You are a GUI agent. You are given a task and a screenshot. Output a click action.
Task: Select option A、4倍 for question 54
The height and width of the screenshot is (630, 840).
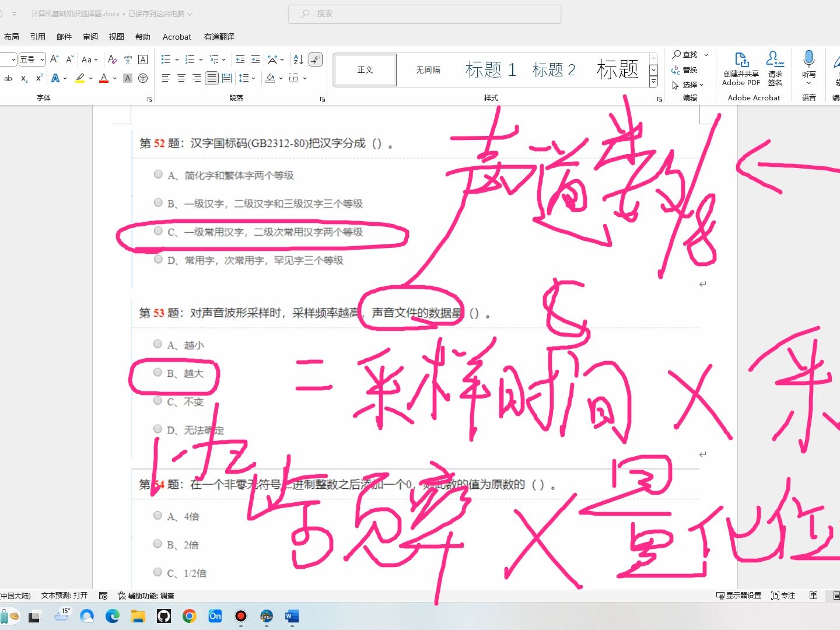point(157,516)
